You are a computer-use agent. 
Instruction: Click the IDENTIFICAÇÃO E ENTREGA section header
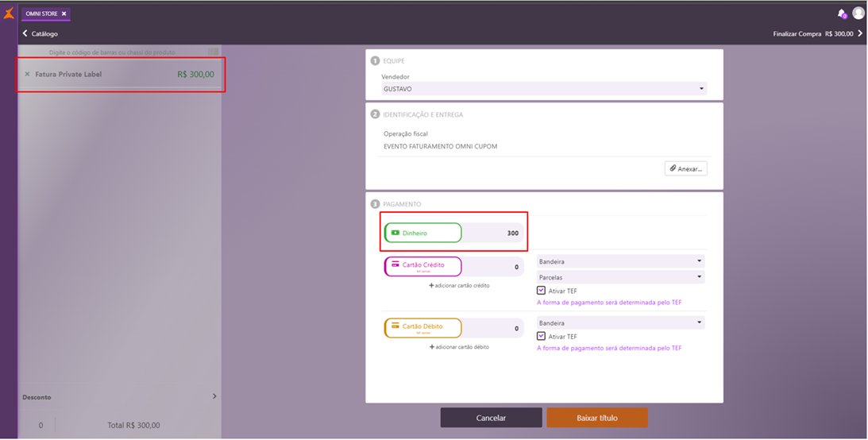coord(423,114)
